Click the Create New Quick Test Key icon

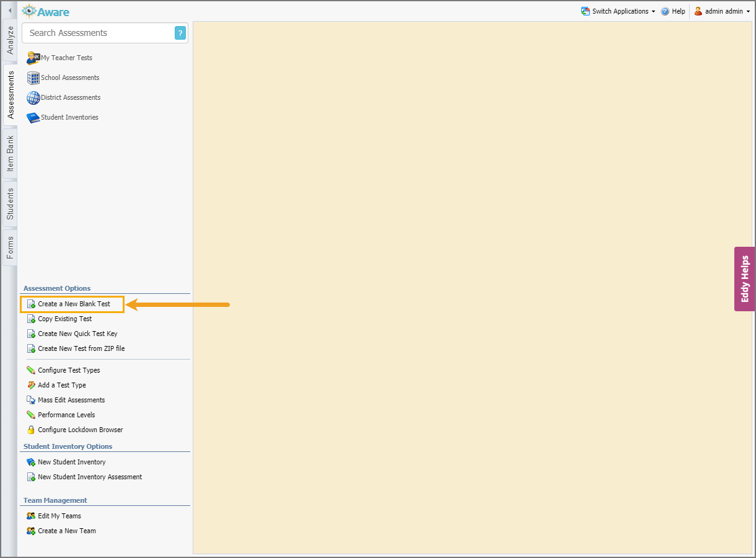click(31, 334)
